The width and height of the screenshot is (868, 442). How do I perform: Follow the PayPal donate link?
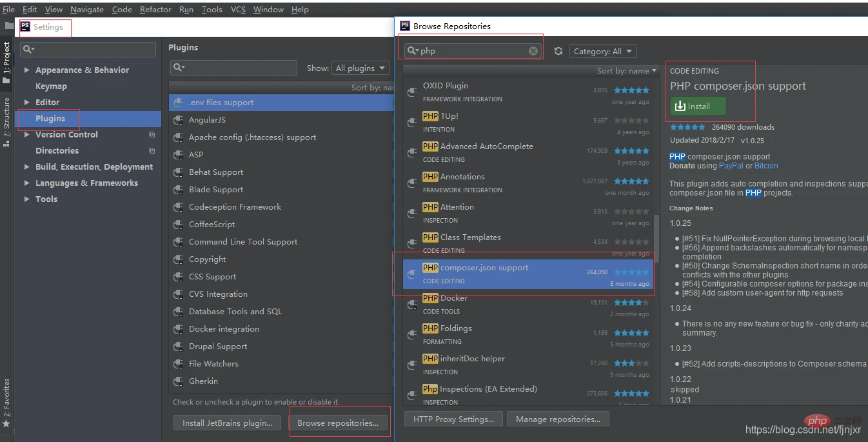[731, 166]
